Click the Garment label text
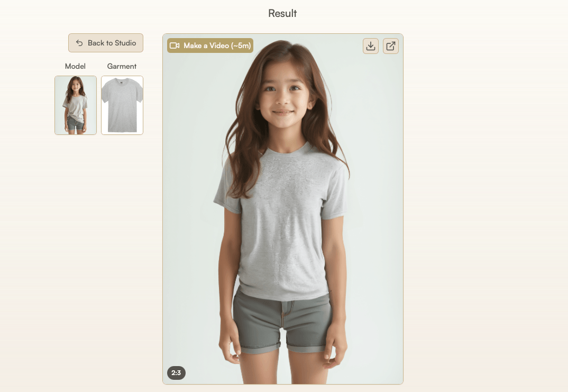This screenshot has width=568, height=392. 122,66
